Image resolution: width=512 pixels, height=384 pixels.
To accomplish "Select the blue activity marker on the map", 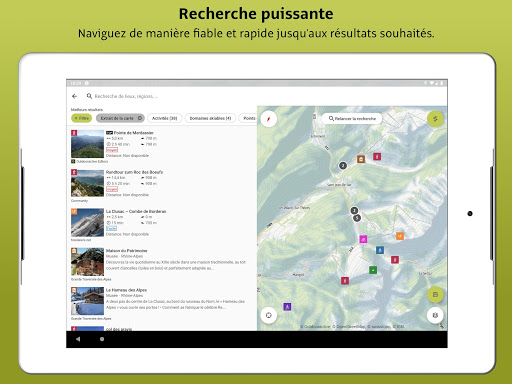I will coord(380,250).
